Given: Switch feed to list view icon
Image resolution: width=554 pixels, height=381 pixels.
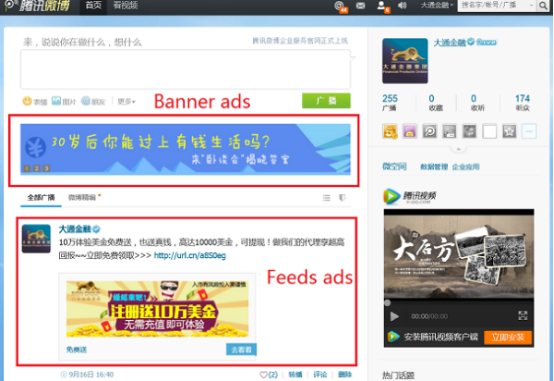Looking at the screenshot, I should coord(326,198).
